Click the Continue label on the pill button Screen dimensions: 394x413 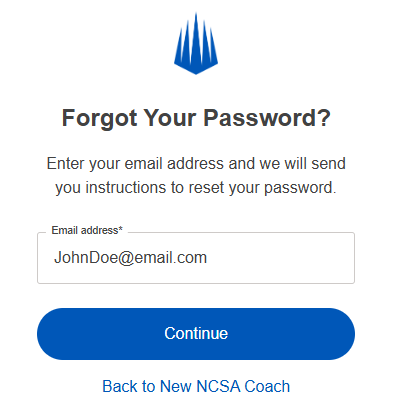click(x=196, y=333)
